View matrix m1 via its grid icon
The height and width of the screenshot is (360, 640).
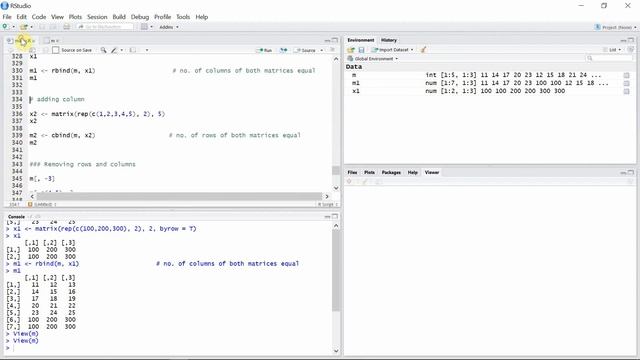pos(627,83)
